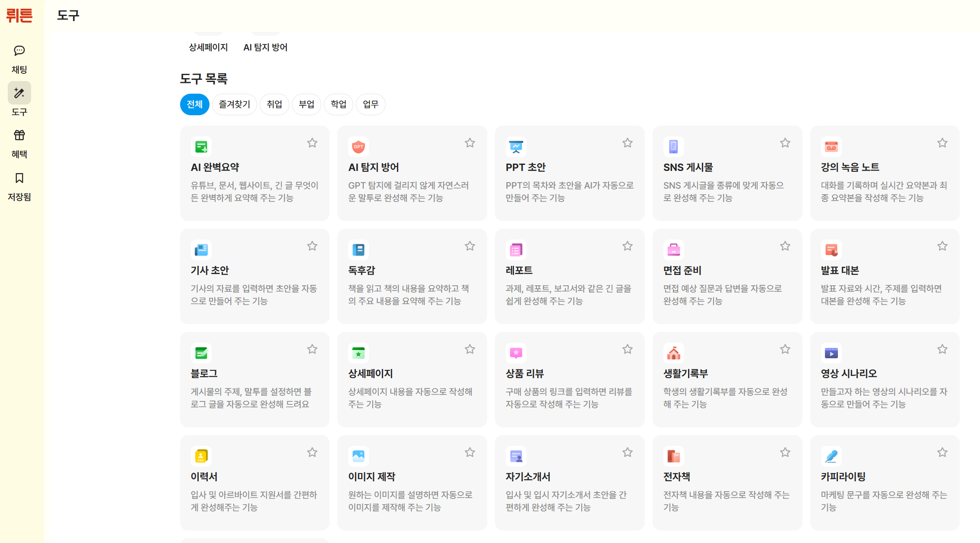Open 저장됨 bookmark icon in sidebar
The height and width of the screenshot is (543, 980).
click(x=19, y=178)
